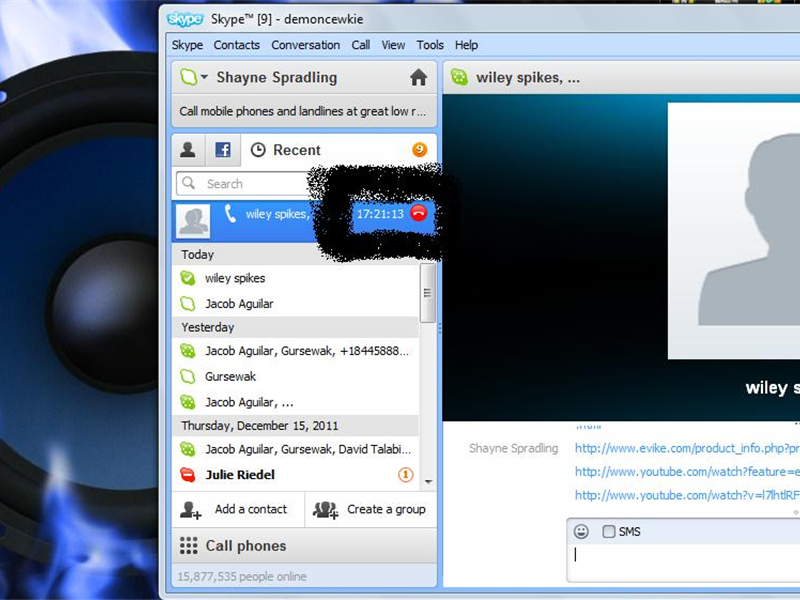800x600 pixels.
Task: Open the Tools menu
Action: pyautogui.click(x=430, y=45)
